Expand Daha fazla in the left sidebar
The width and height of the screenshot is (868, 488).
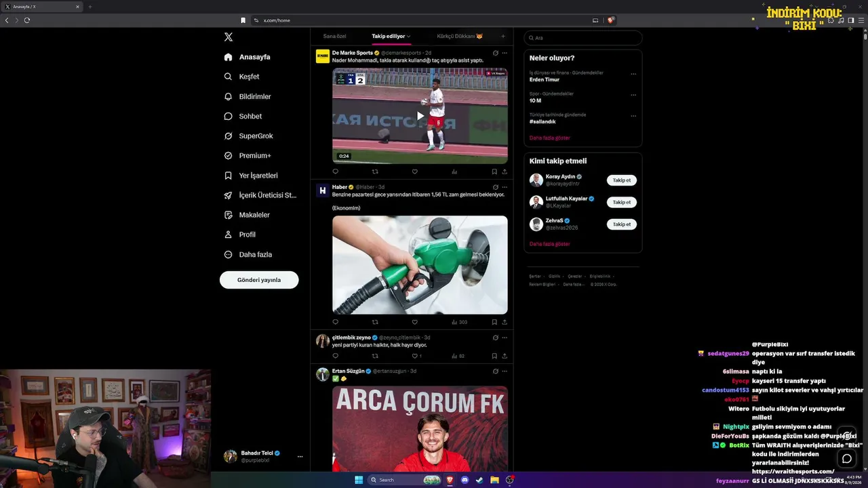(248, 255)
